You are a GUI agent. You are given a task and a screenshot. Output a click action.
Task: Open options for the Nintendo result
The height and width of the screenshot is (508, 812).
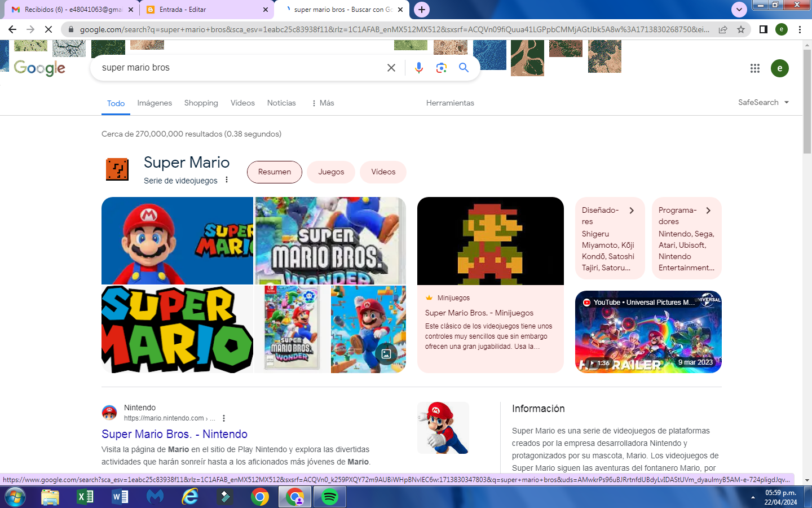[224, 418]
